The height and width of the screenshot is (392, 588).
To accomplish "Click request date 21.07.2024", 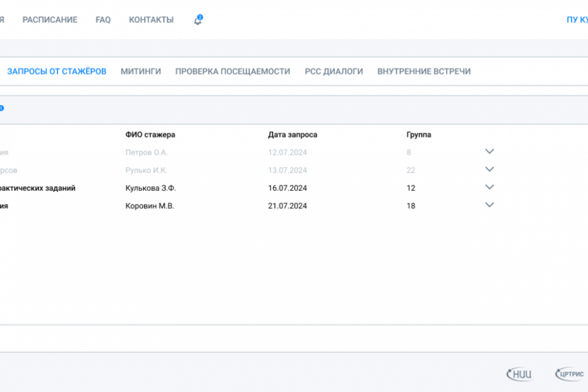I will (x=287, y=206).
